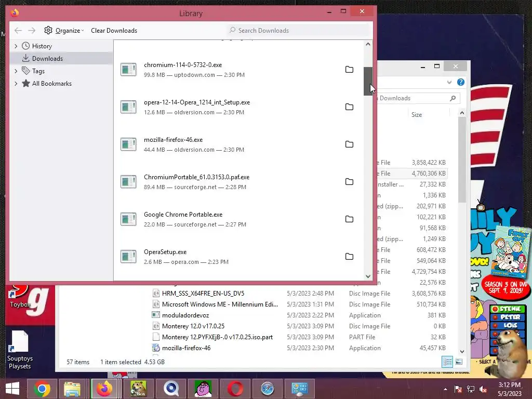532x399 pixels.
Task: Click Explorer scroll up arrow
Action: (x=462, y=113)
